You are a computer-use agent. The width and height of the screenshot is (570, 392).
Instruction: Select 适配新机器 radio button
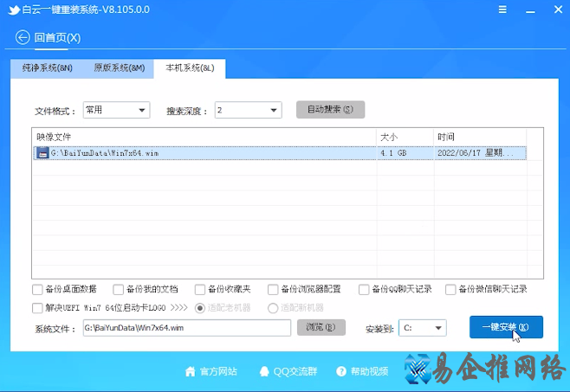click(x=273, y=308)
